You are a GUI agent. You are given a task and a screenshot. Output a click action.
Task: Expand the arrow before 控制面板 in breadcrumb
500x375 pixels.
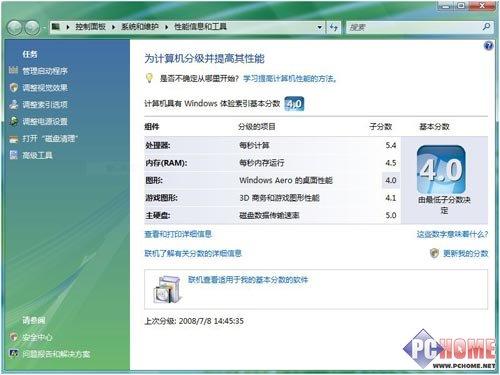tap(68, 27)
